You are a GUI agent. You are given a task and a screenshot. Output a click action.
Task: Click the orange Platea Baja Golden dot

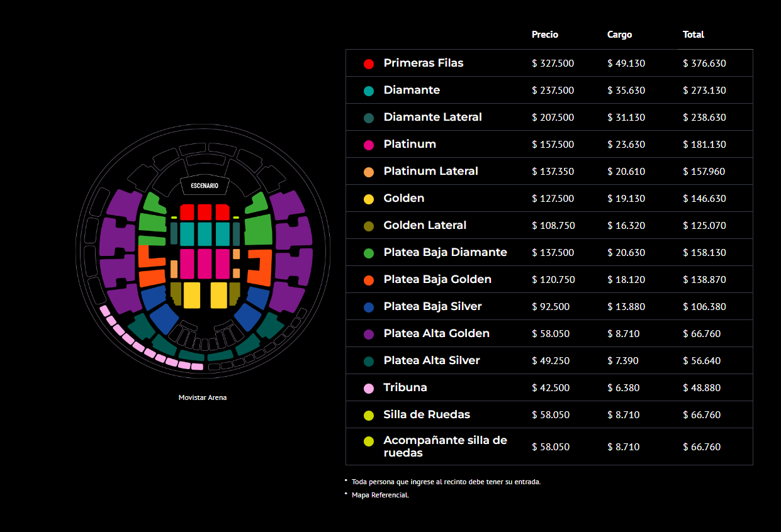(x=369, y=280)
